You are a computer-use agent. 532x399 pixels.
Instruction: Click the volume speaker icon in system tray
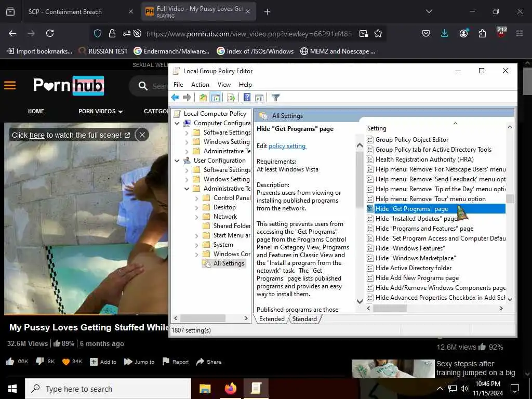(x=464, y=389)
